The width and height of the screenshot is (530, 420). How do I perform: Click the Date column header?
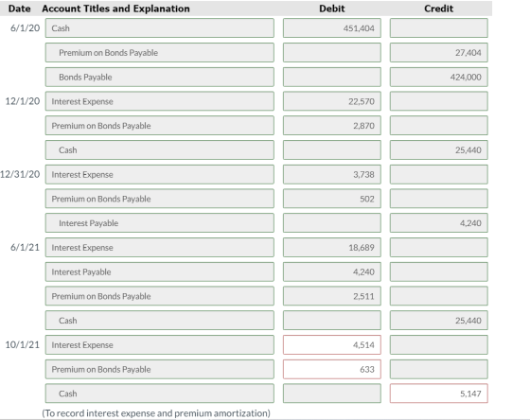tap(19, 9)
